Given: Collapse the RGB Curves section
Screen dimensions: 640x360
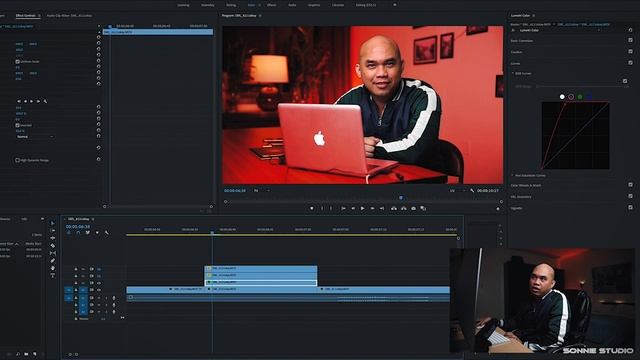Looking at the screenshot, I should (513, 73).
